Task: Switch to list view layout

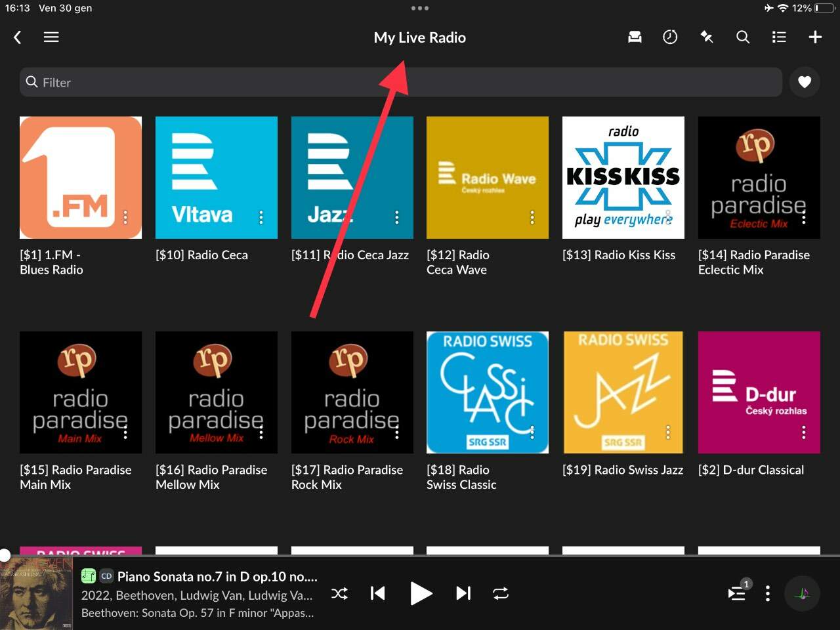Action: (779, 37)
